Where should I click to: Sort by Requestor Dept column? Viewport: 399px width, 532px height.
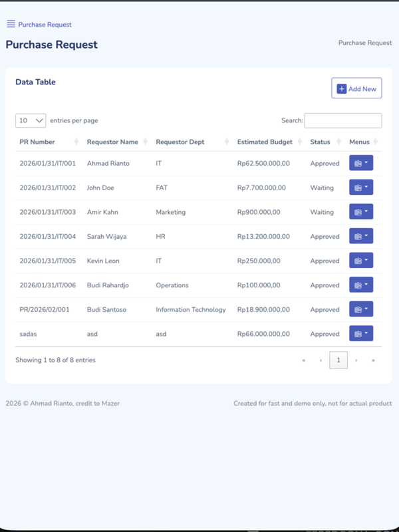[x=192, y=142]
